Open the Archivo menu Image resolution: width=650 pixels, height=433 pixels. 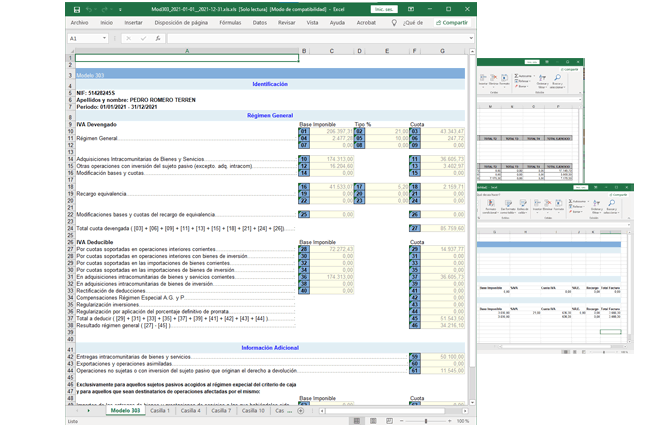click(80, 21)
